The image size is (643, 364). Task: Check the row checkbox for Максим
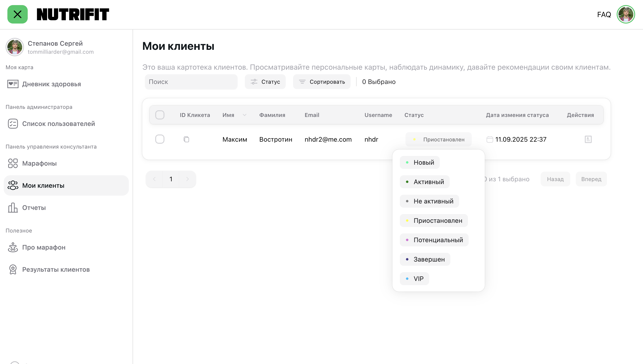(x=160, y=139)
